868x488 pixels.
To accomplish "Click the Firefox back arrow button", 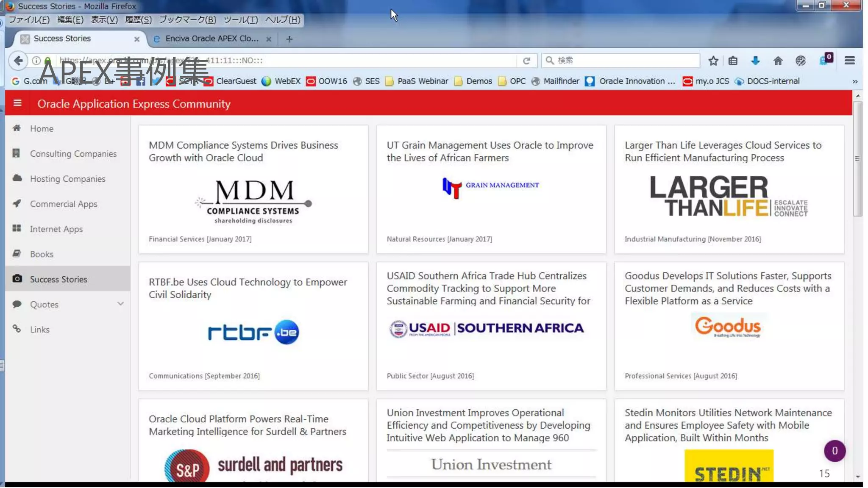I will [18, 61].
